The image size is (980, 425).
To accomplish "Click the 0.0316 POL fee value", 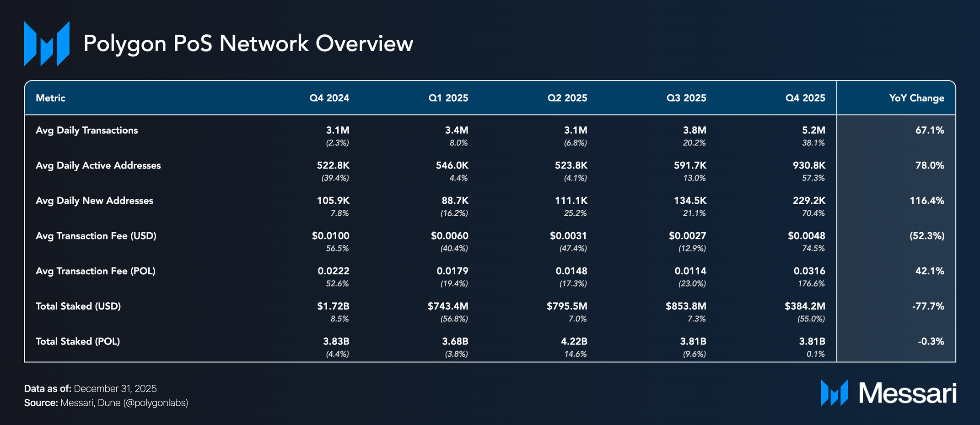I will point(809,271).
